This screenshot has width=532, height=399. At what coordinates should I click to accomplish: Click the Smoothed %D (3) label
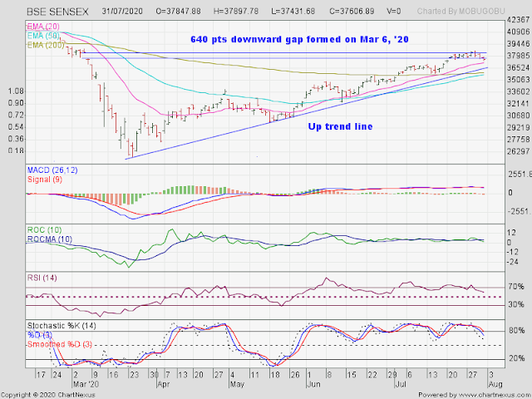click(60, 344)
